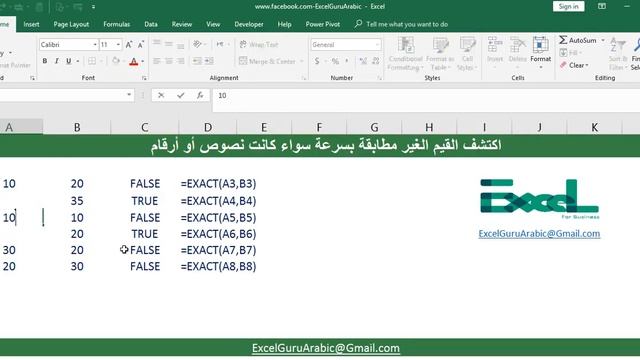This screenshot has height=360, width=640.
Task: Open the font size 11 dropdown
Action: coord(118,44)
